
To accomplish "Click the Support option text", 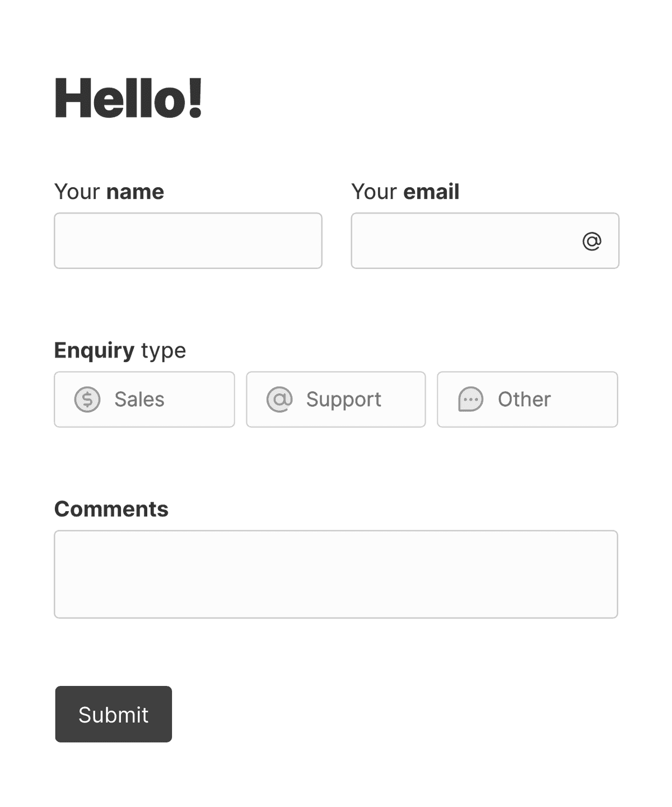I will [343, 400].
